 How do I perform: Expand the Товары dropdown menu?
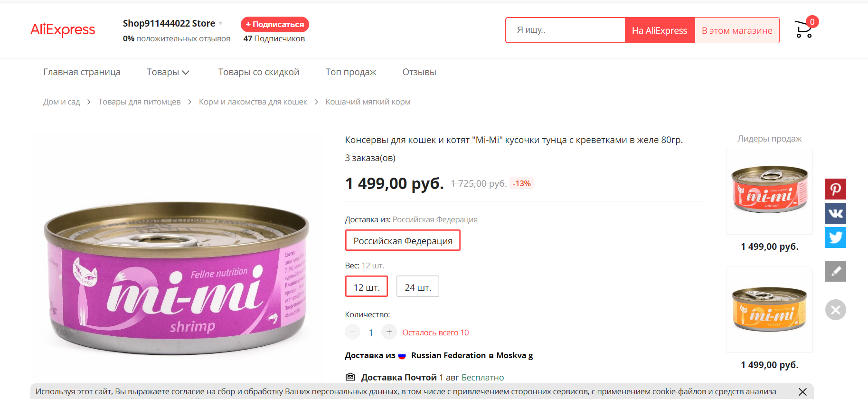pos(168,72)
